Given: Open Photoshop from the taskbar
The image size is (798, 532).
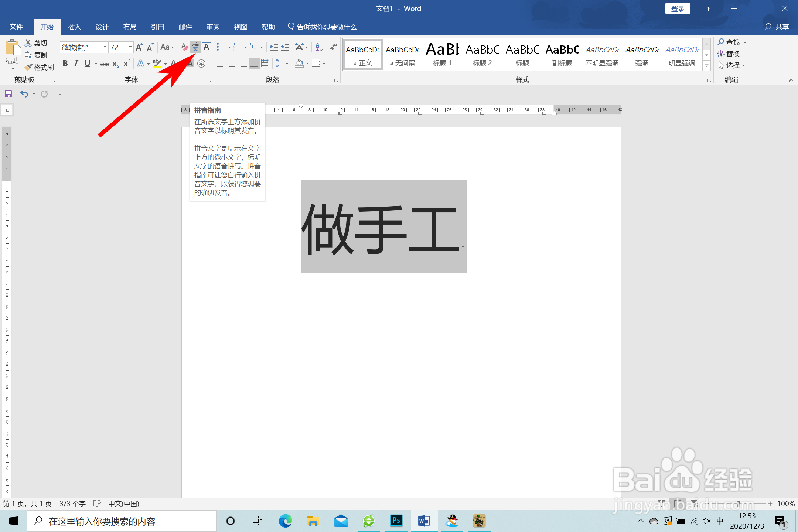Looking at the screenshot, I should pyautogui.click(x=396, y=521).
